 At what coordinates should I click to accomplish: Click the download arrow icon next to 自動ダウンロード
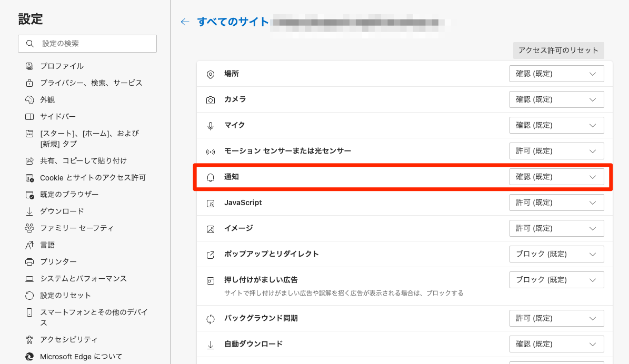(x=211, y=344)
